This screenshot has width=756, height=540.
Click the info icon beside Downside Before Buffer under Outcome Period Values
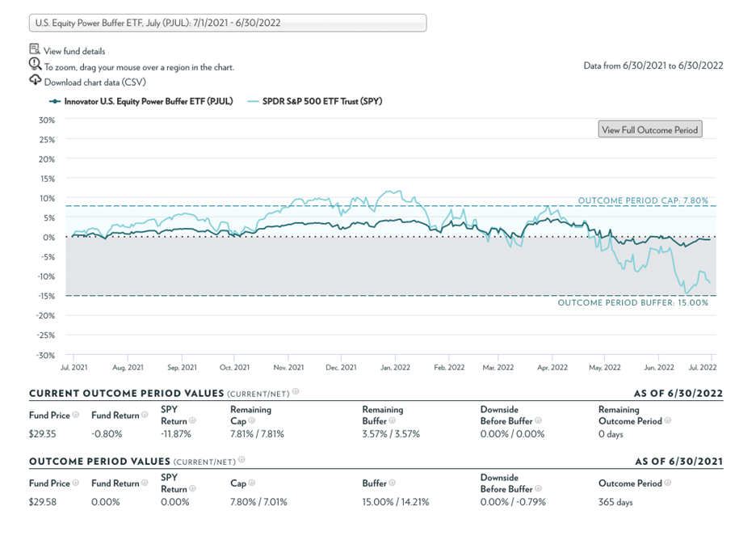[538, 488]
